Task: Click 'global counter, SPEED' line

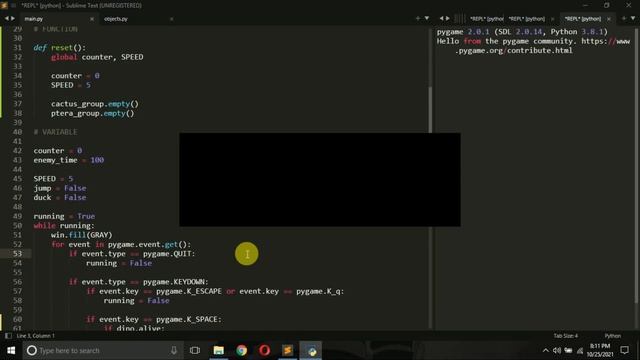Action: tap(97, 57)
